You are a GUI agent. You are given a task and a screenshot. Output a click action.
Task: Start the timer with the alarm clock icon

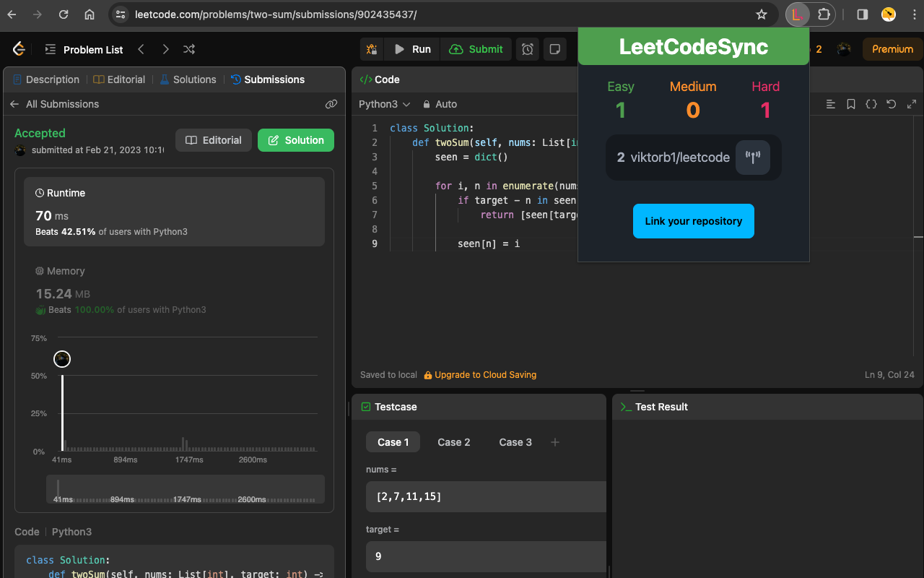527,49
